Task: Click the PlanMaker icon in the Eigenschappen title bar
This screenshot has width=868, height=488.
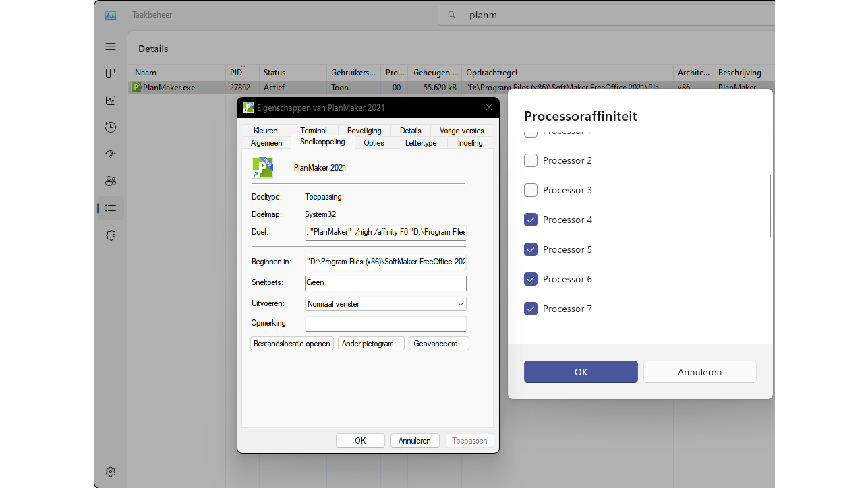Action: [248, 107]
